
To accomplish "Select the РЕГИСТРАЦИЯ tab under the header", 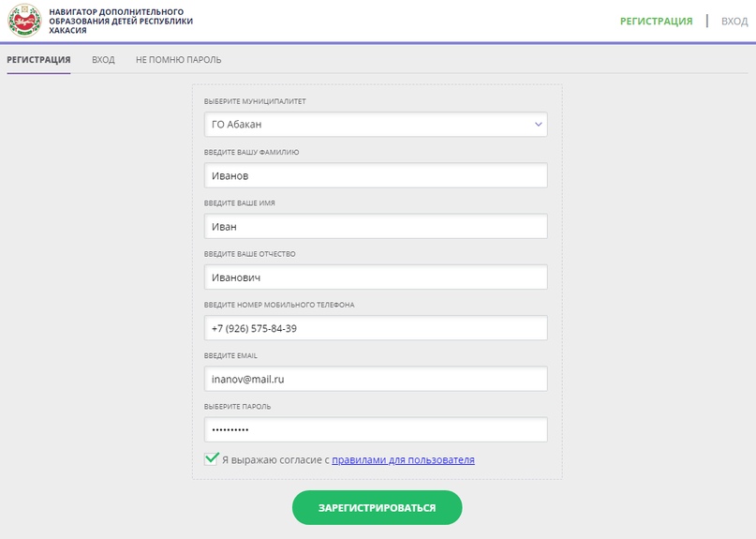I will click(38, 60).
